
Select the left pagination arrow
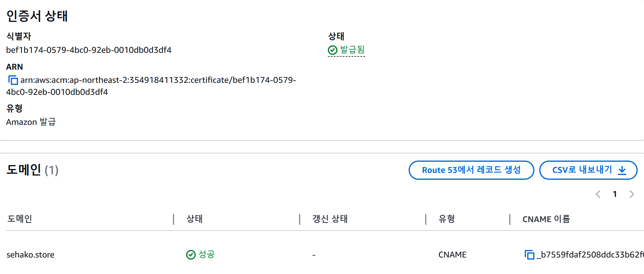pyautogui.click(x=598, y=194)
